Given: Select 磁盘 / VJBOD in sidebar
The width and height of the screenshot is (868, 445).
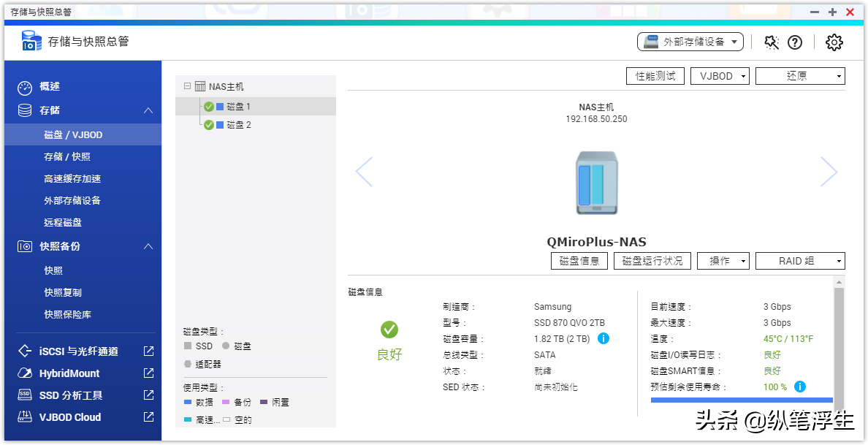Looking at the screenshot, I should pyautogui.click(x=83, y=135).
